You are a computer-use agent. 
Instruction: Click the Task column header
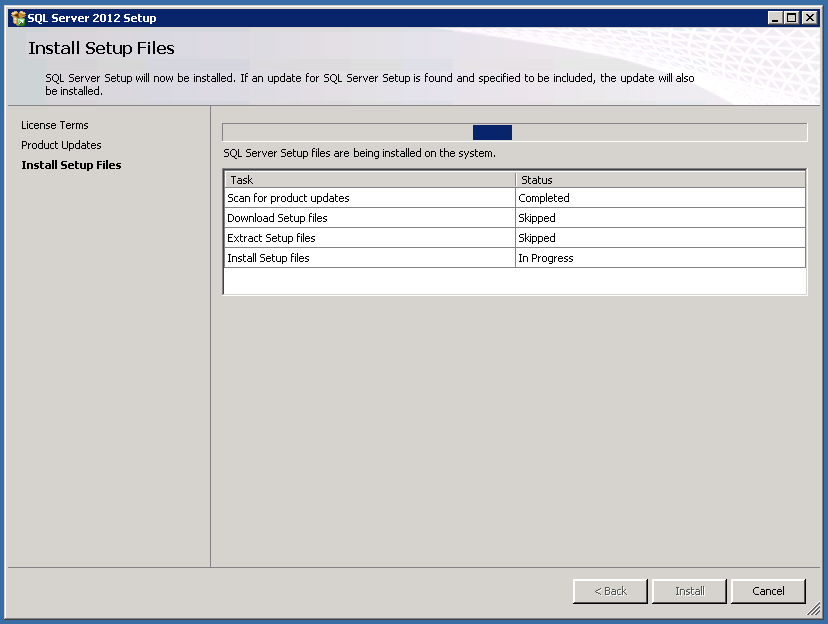coord(370,180)
